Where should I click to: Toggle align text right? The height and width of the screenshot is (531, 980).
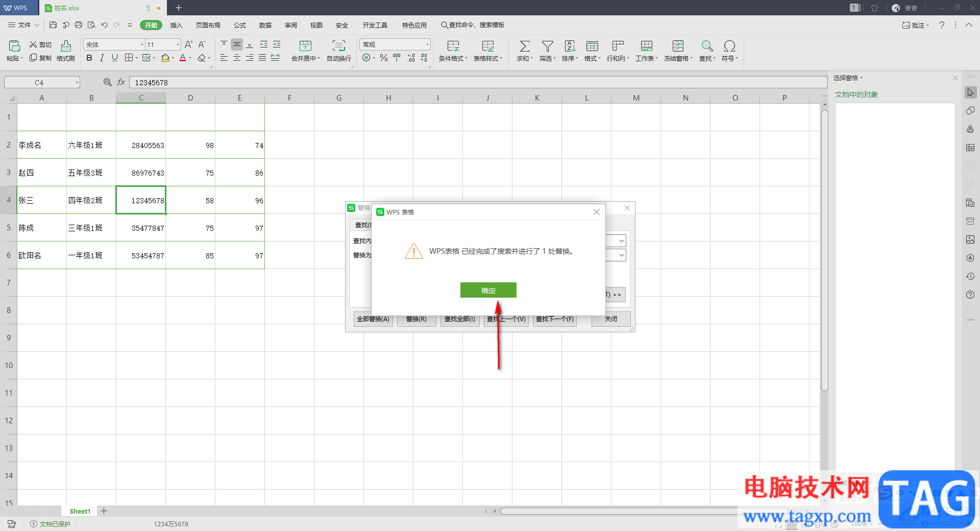click(250, 58)
